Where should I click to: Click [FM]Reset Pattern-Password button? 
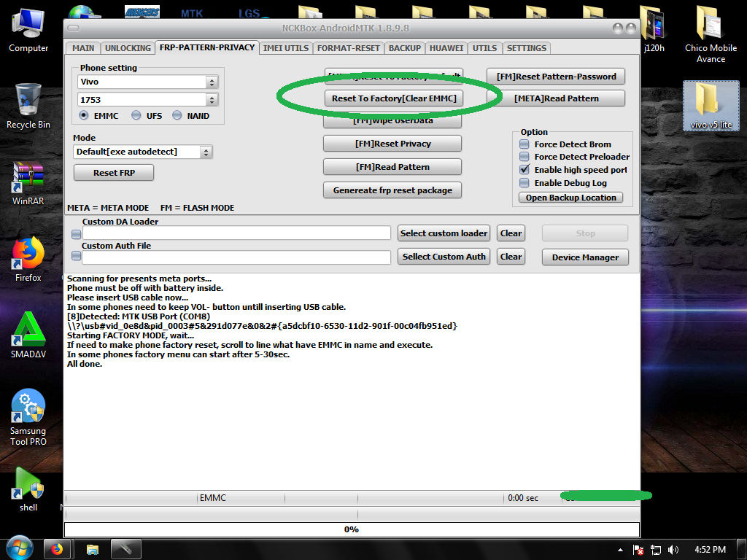pos(556,76)
